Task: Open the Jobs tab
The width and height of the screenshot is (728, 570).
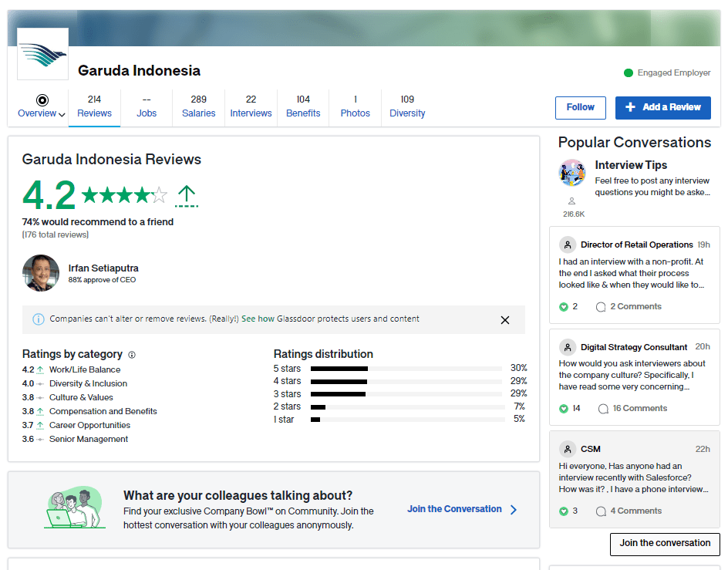Action: point(147,107)
